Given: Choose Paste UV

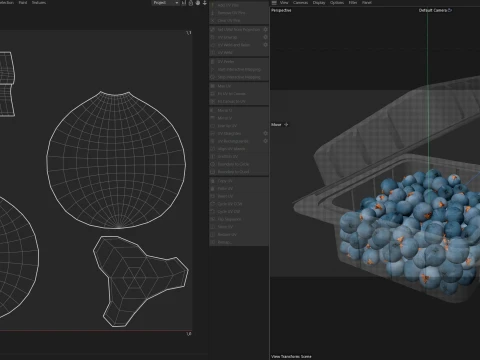Looking at the screenshot, I should [x=239, y=188].
